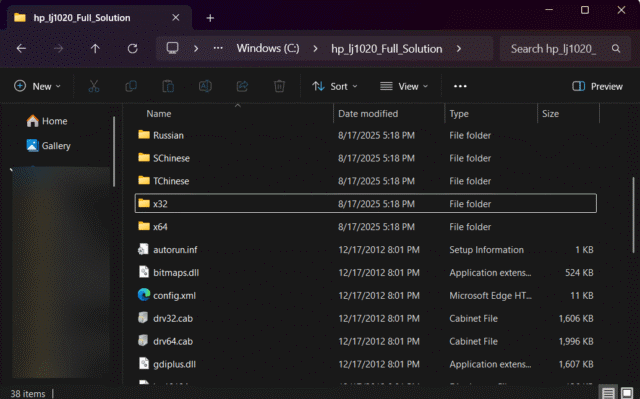The height and width of the screenshot is (399, 640).
Task: Toggle the Preview pane
Action: click(x=597, y=86)
